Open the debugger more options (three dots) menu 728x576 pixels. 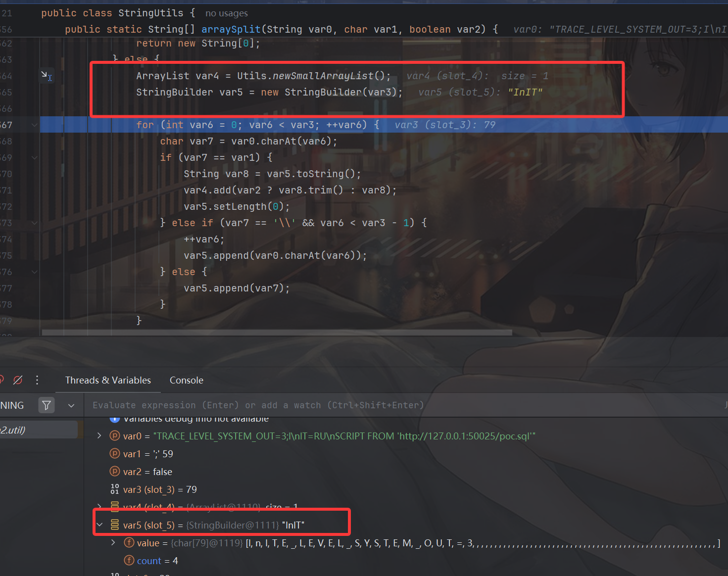click(x=37, y=380)
